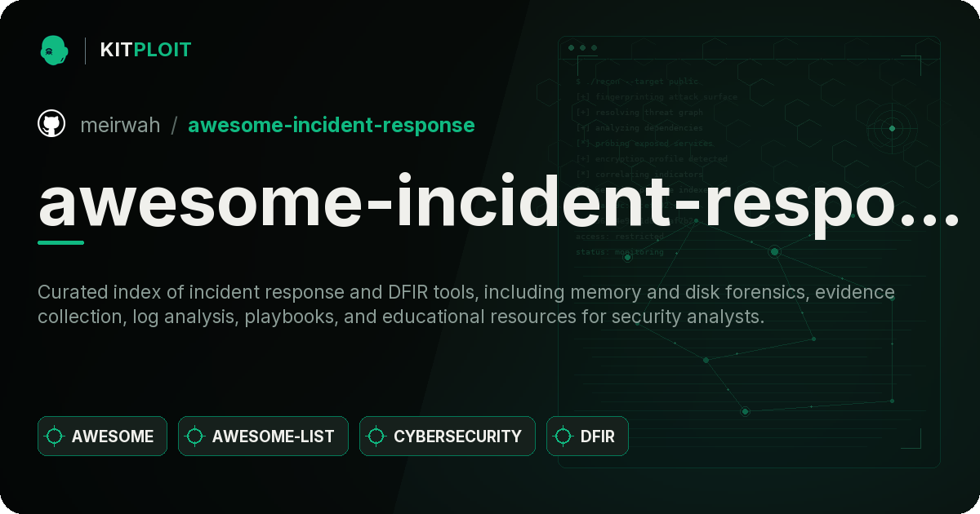
Task: Select the AWESOME tag
Action: click(102, 436)
